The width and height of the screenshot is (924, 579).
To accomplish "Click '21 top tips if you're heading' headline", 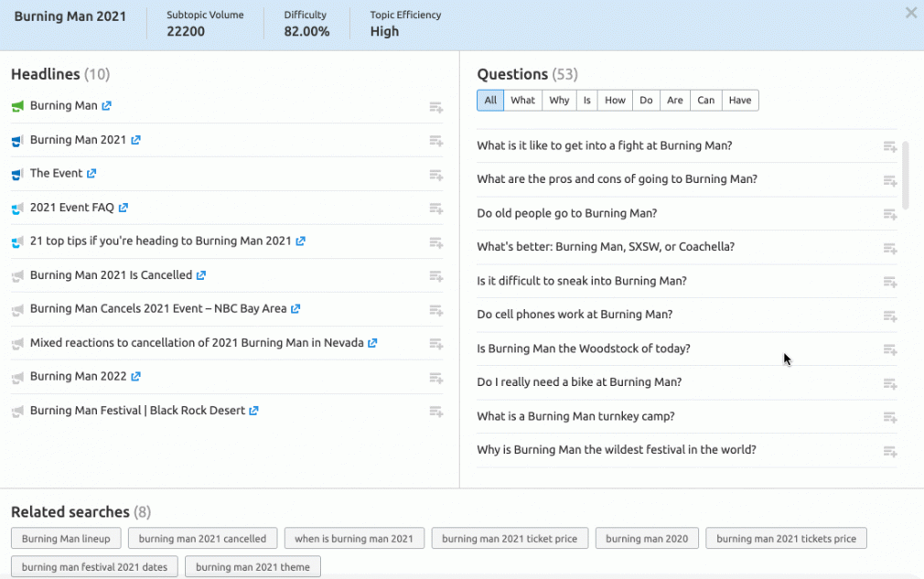I will coord(161,241).
